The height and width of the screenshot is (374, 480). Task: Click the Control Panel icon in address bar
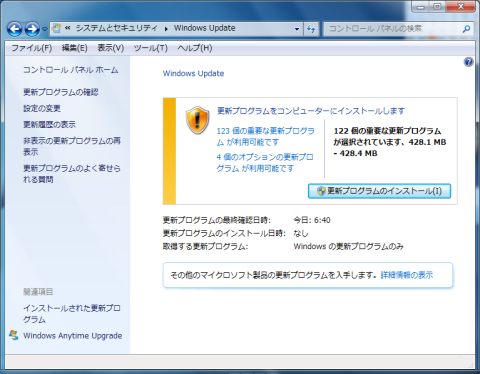(x=57, y=28)
